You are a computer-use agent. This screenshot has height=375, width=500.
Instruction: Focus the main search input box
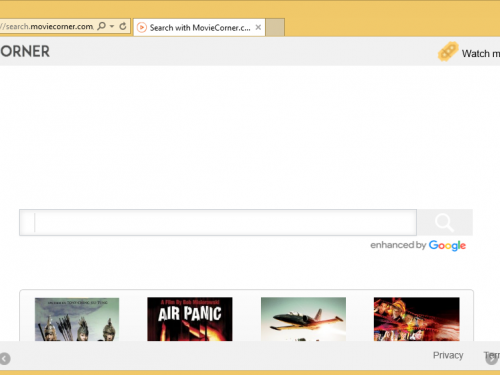218,222
